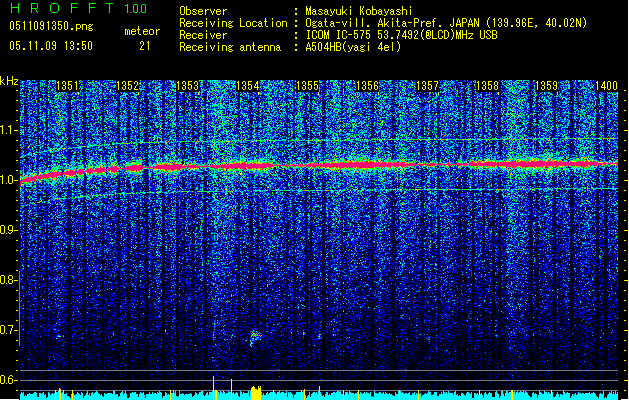
Task: Click the 1353 time marker
Action: 187,86
